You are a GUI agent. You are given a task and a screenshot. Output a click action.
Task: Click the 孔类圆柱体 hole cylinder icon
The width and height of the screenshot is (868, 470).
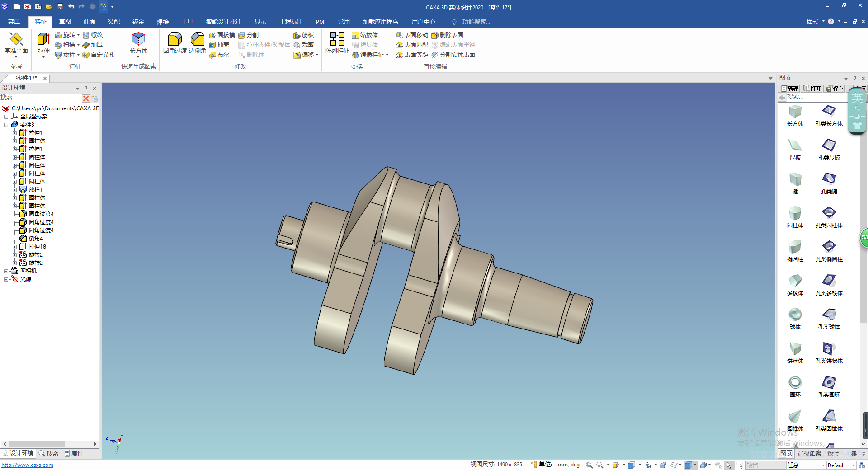[x=829, y=217]
